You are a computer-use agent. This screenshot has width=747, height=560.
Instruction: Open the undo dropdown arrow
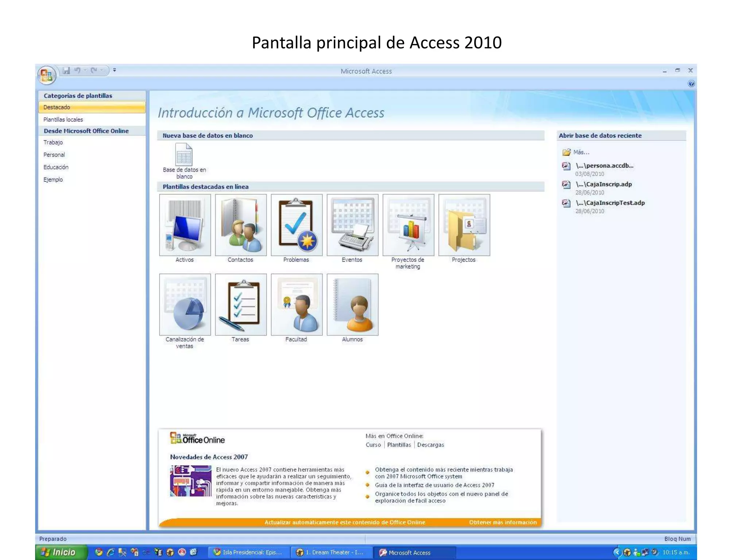coord(85,70)
